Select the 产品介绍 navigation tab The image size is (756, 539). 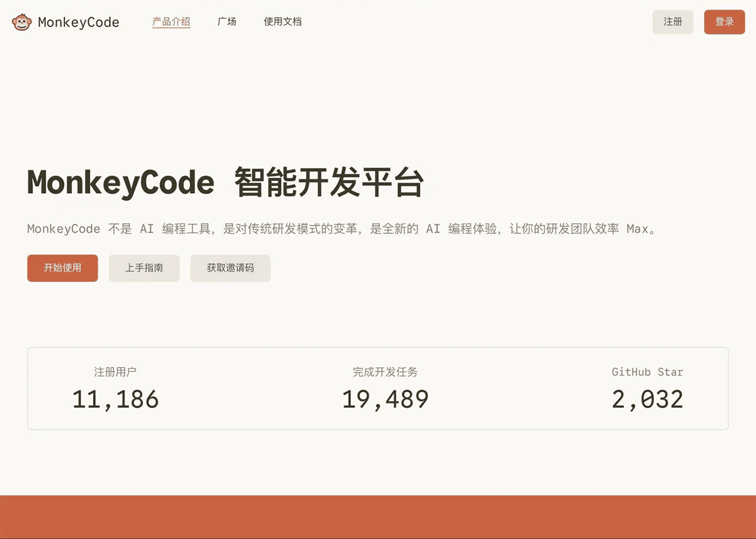click(171, 21)
